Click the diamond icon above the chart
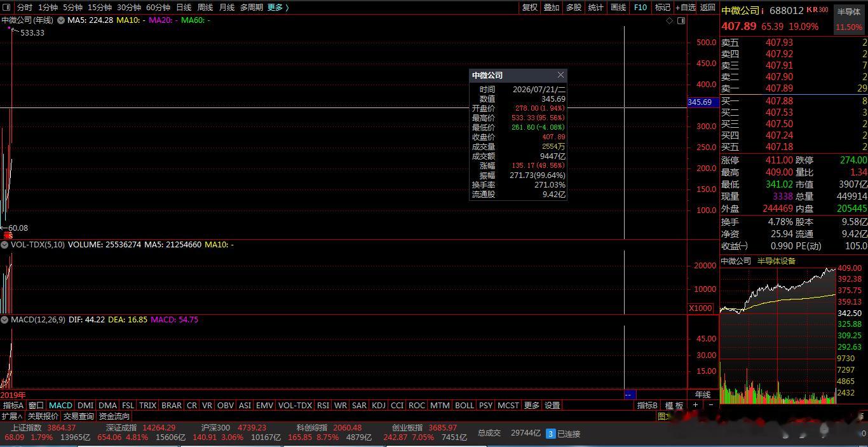868x447 pixels. (670, 20)
